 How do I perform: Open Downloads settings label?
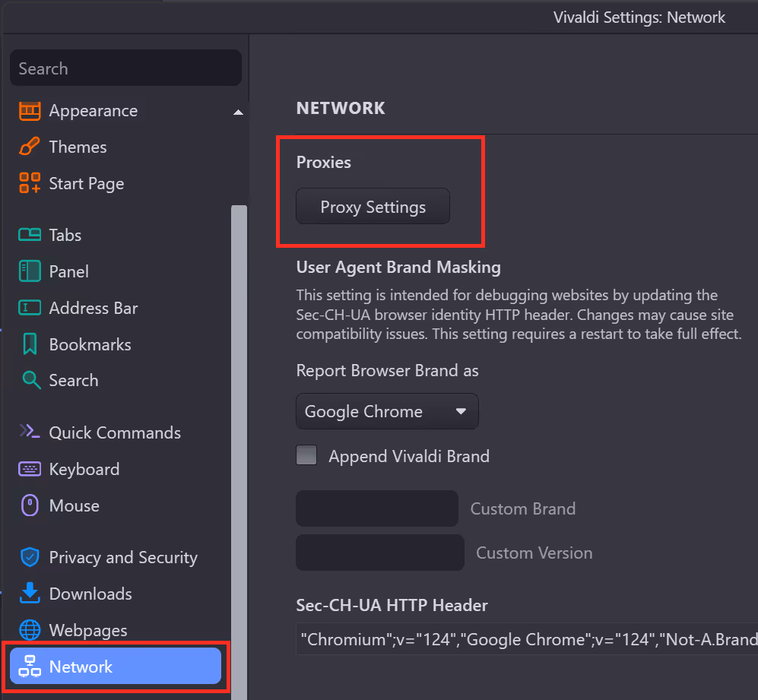[90, 594]
